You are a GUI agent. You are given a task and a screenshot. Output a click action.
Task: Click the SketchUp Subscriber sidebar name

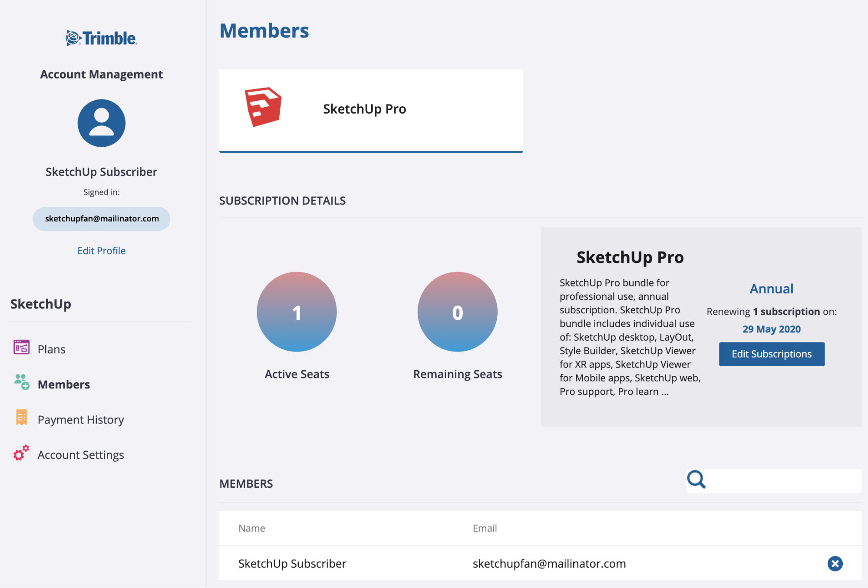(101, 172)
